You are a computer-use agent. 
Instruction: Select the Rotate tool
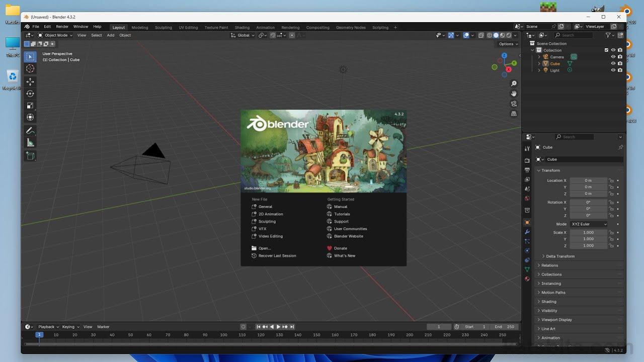pyautogui.click(x=30, y=94)
